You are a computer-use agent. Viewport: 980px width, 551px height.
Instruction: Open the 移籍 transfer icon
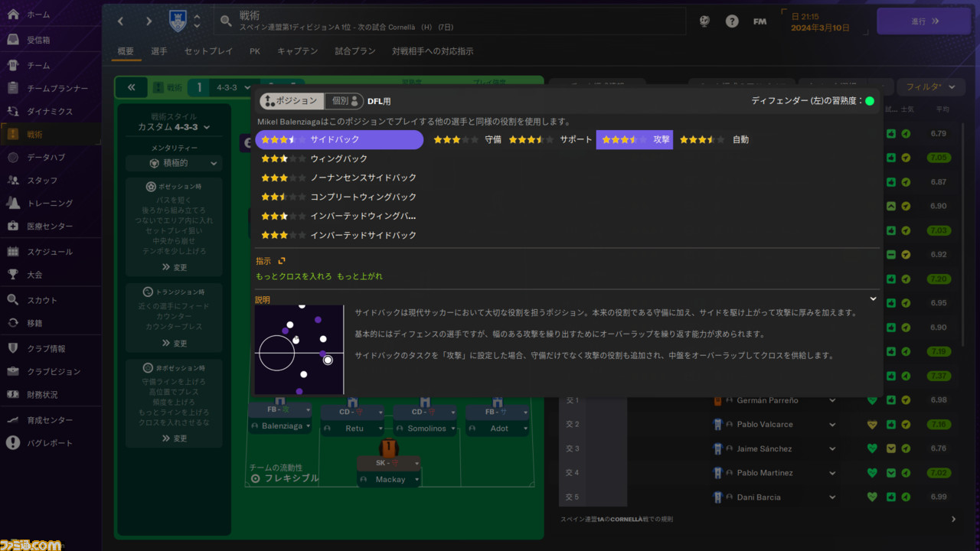pos(13,323)
